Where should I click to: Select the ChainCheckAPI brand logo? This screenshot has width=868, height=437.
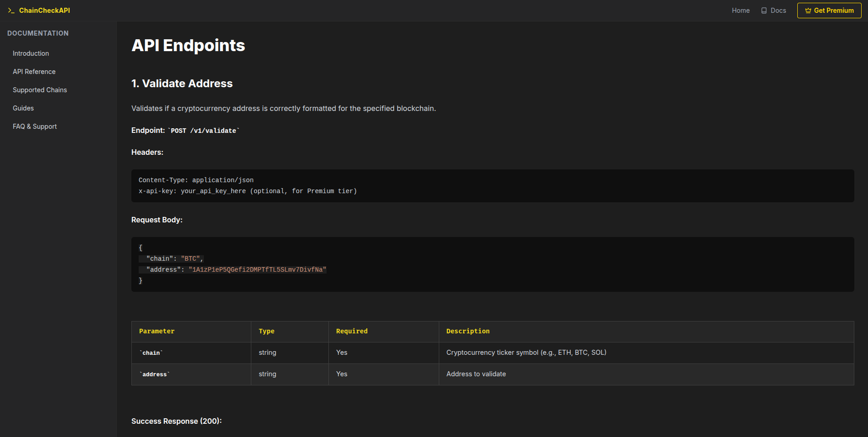click(45, 10)
